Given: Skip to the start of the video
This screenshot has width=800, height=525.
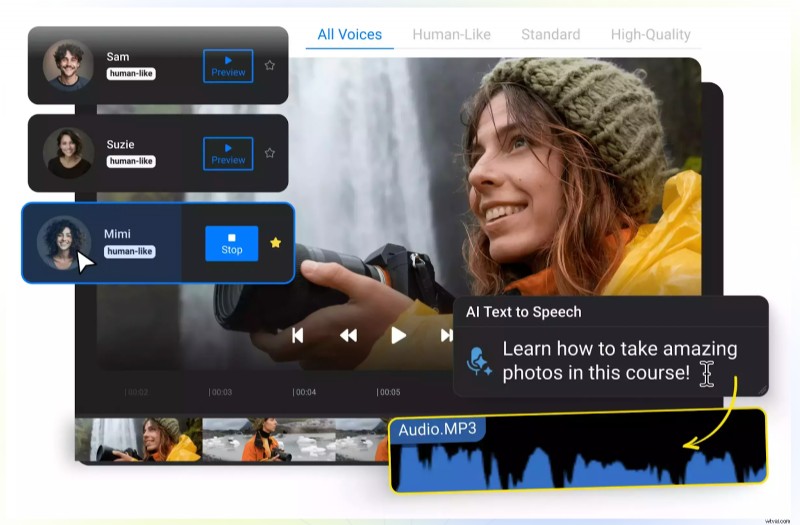Looking at the screenshot, I should pyautogui.click(x=297, y=335).
